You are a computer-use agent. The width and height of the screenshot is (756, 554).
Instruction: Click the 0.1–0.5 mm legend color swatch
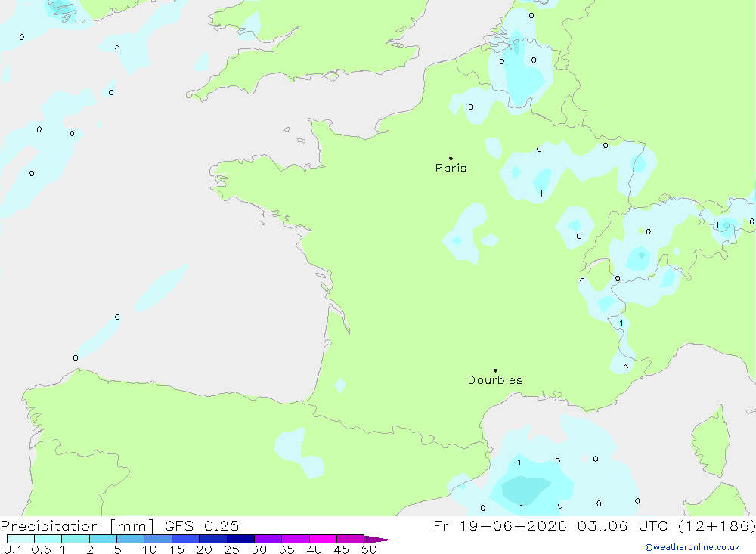20,539
